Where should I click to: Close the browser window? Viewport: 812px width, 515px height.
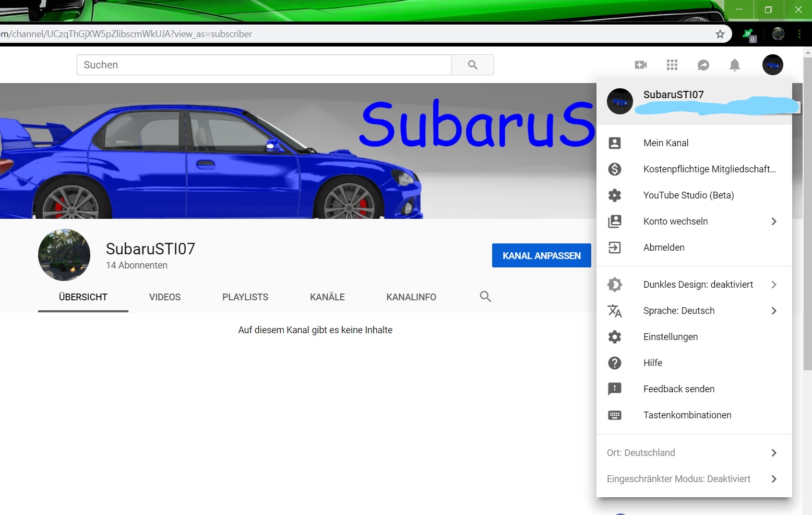[798, 9]
